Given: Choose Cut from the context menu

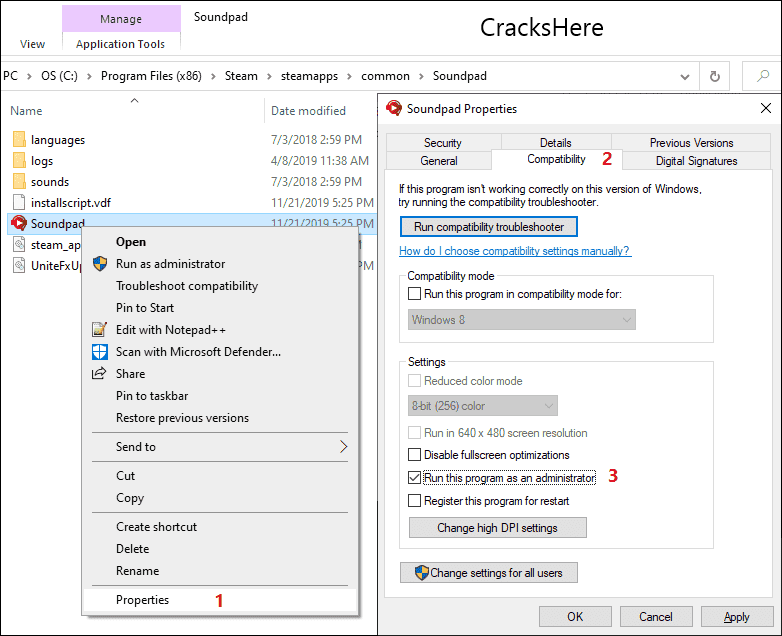Looking at the screenshot, I should point(220,475).
